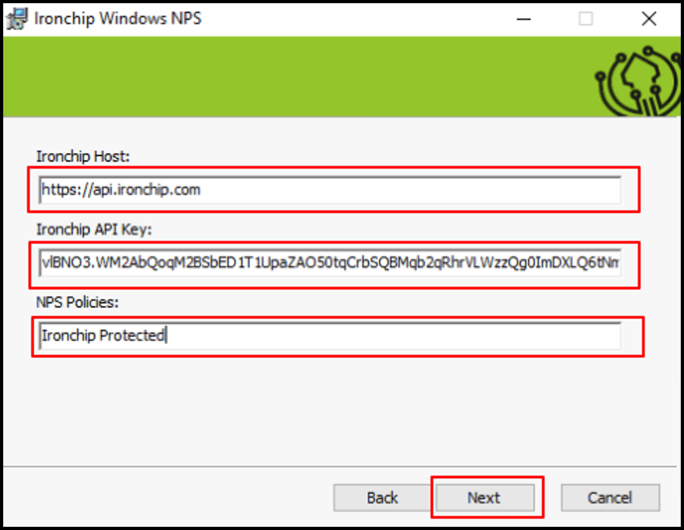
Task: Click the NPS Policies text field
Action: (330, 336)
